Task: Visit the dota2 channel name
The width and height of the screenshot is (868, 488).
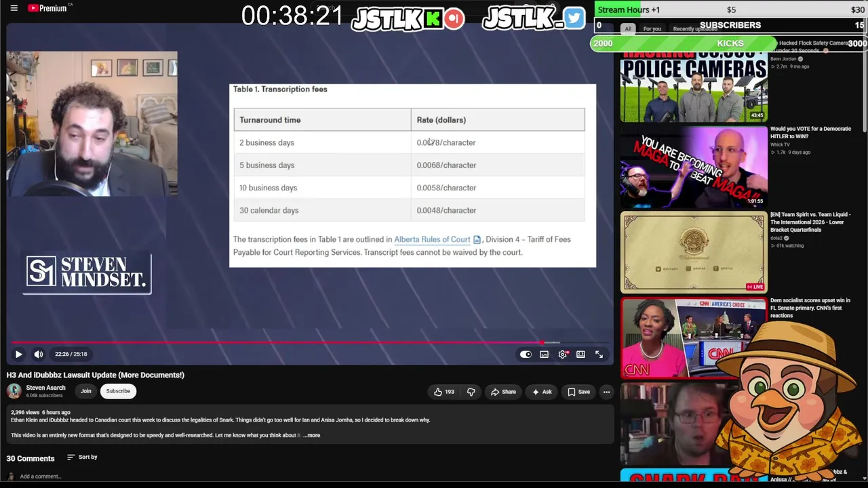Action: (x=776, y=238)
